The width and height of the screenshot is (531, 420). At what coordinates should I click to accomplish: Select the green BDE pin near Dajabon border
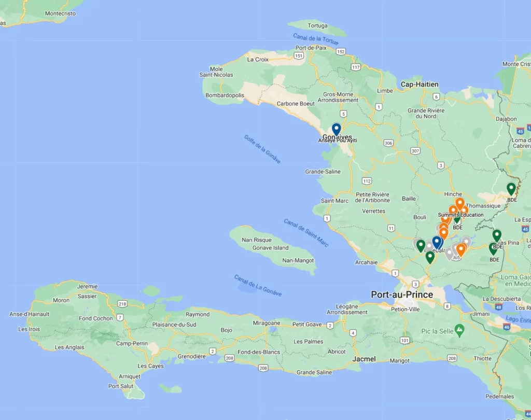(x=511, y=189)
